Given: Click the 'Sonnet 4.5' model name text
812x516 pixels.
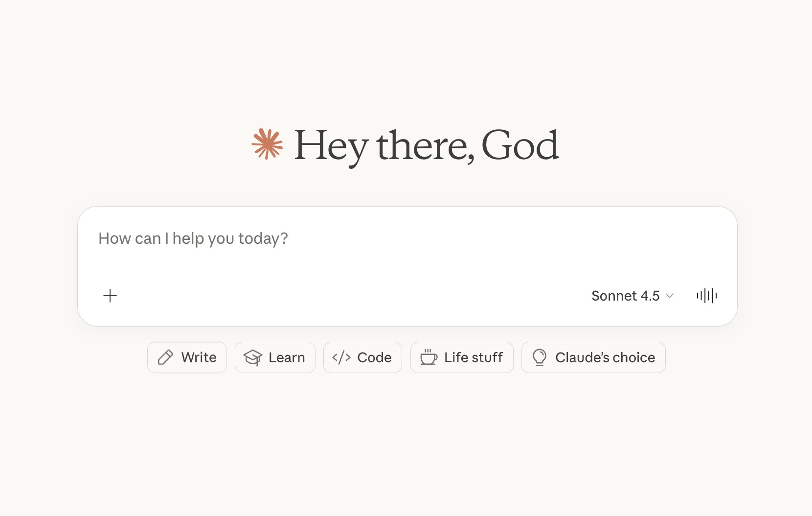Looking at the screenshot, I should coord(626,296).
